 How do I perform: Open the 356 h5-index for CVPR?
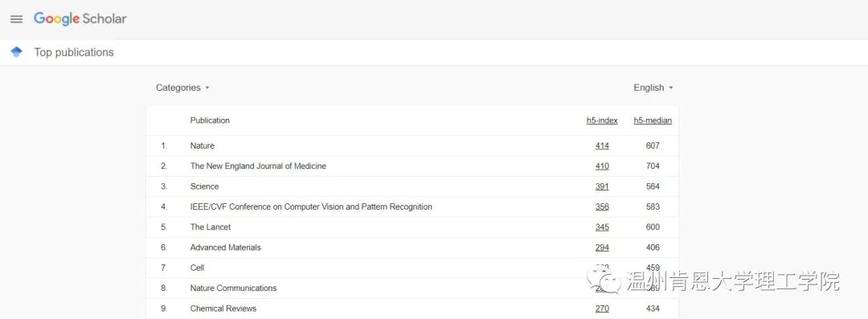[x=602, y=207]
